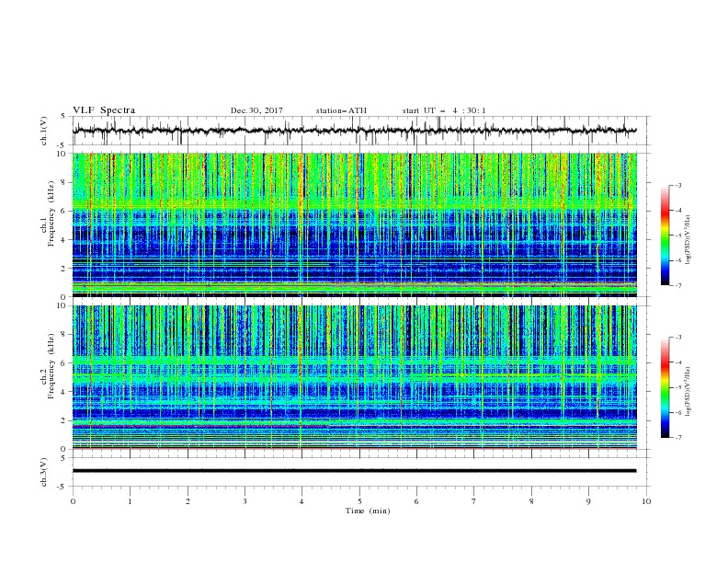Click time axis tick label "7"
Image resolution: width=728 pixels, height=563 pixels.
[x=474, y=501]
